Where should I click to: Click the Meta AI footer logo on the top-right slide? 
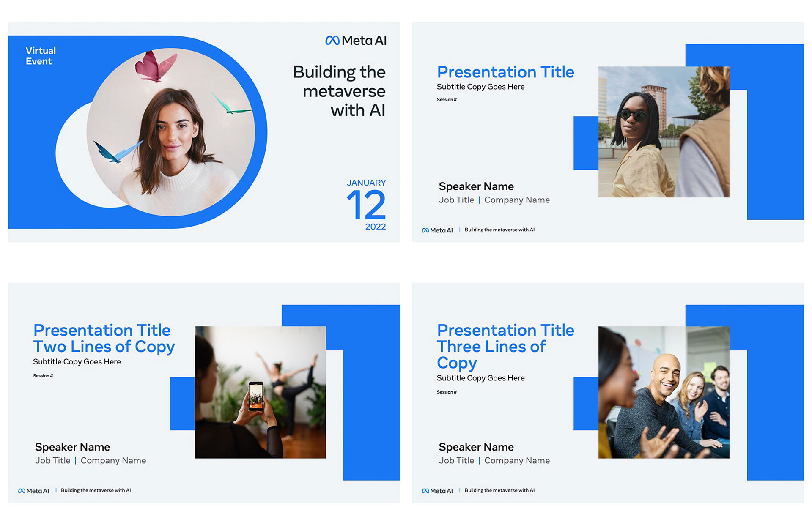(437, 230)
